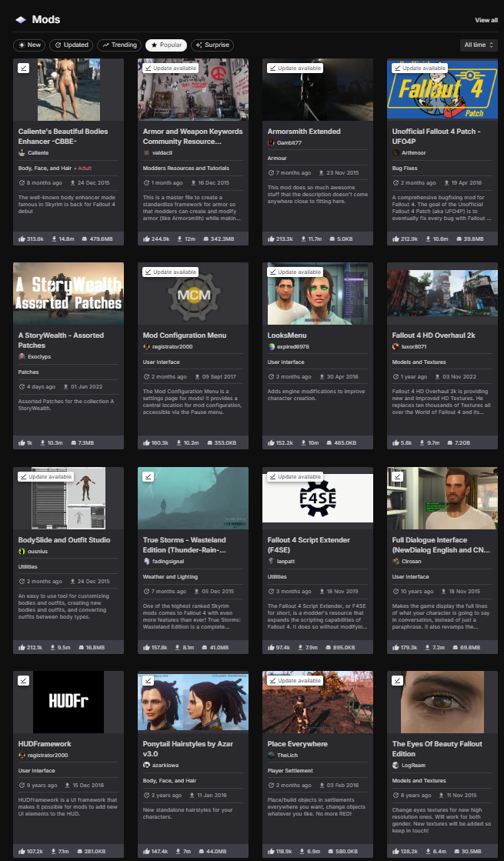Click fadingsignal author avatar icon

pos(146,561)
